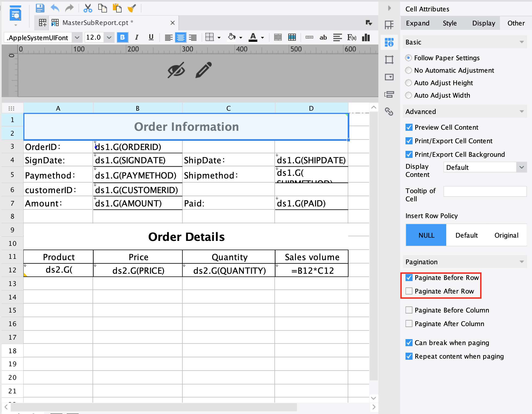
Task: Click the pencil edit icon in header
Action: click(x=203, y=70)
